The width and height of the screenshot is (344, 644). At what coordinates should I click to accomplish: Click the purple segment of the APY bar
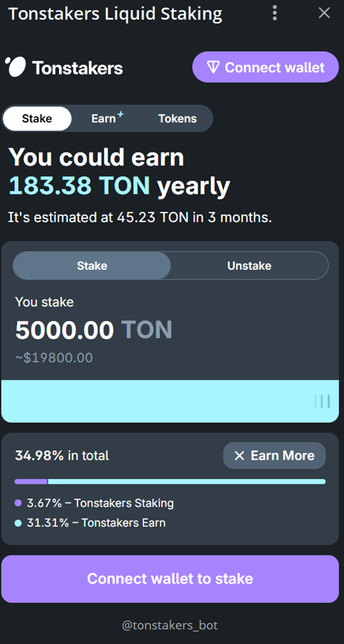pyautogui.click(x=31, y=482)
